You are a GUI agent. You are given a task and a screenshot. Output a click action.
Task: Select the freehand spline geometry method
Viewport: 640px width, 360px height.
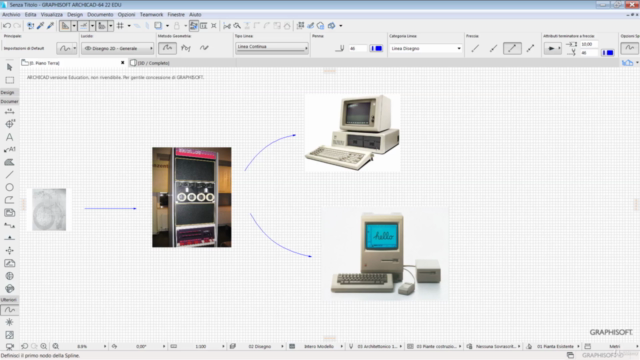point(204,48)
